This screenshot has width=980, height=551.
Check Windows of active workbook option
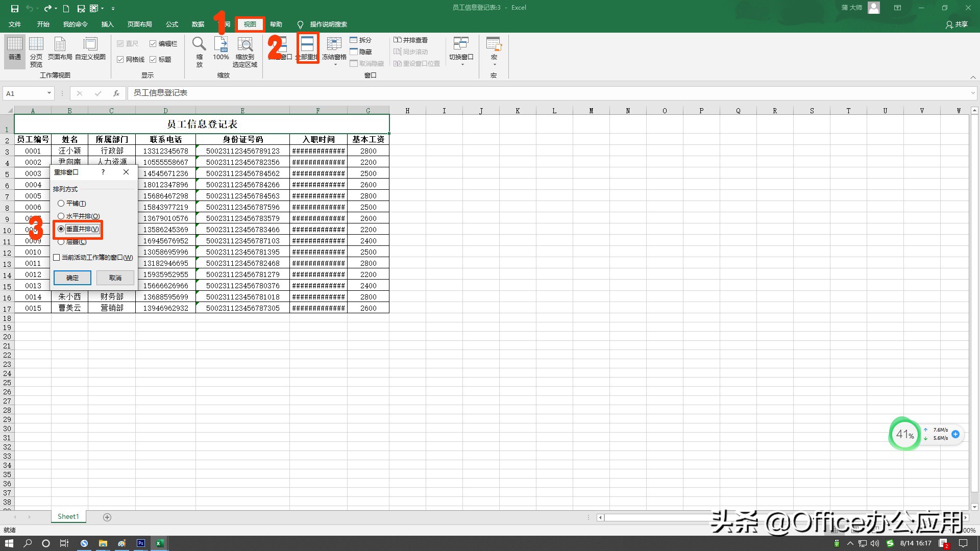pyautogui.click(x=57, y=258)
